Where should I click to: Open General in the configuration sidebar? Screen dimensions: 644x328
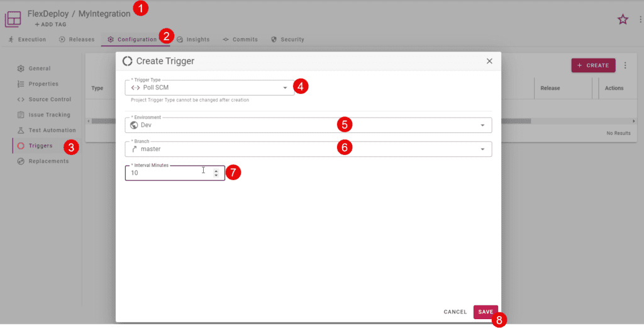[35, 69]
